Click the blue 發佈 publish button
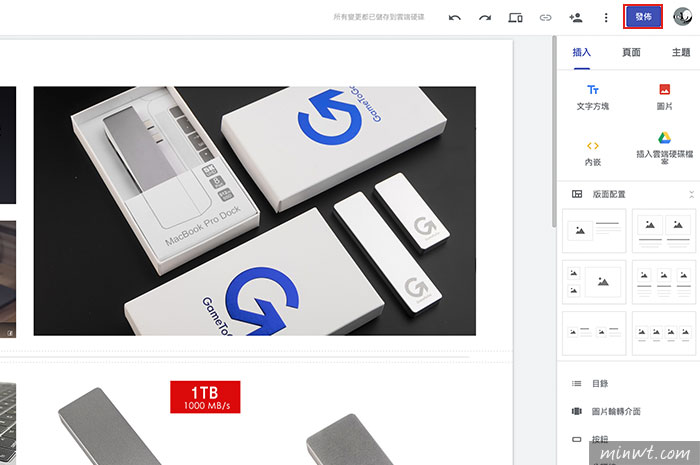Viewport: 700px width, 465px height. [x=643, y=17]
